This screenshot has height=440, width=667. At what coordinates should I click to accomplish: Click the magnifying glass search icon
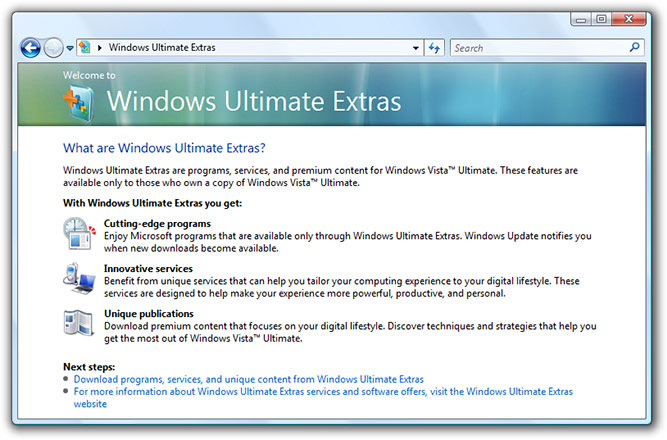pyautogui.click(x=635, y=47)
